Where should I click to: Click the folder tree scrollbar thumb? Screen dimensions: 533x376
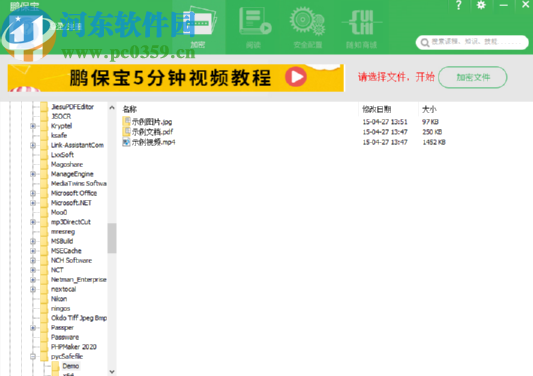[x=112, y=238]
